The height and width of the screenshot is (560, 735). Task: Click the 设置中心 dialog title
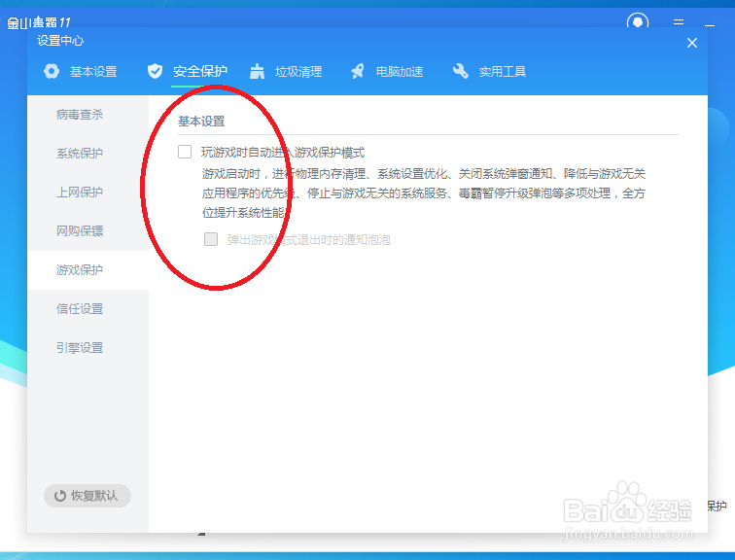tap(60, 41)
